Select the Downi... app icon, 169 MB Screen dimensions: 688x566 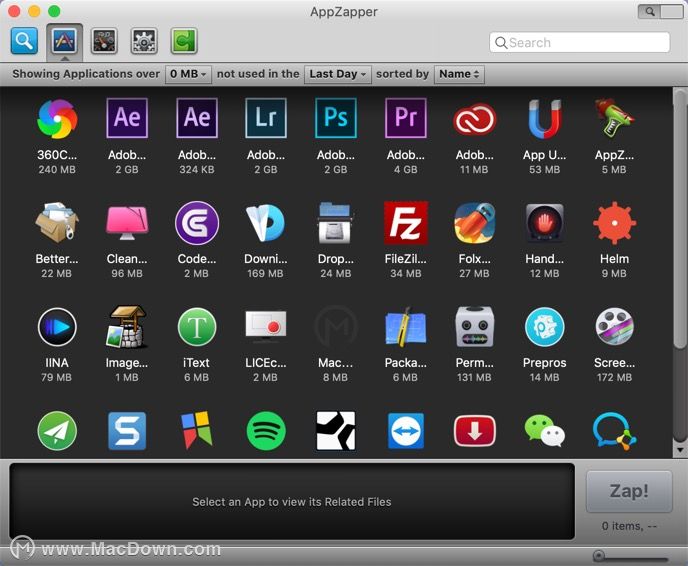tap(266, 223)
